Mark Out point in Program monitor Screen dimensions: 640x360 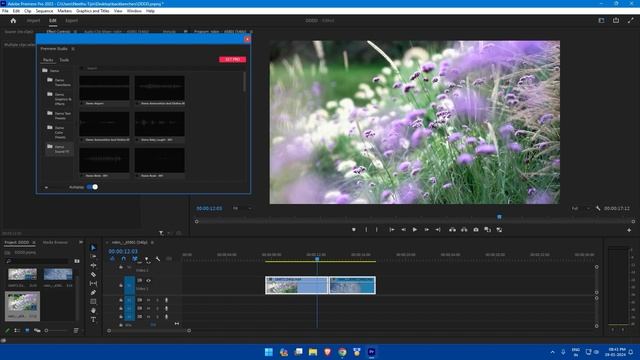[x=377, y=230]
